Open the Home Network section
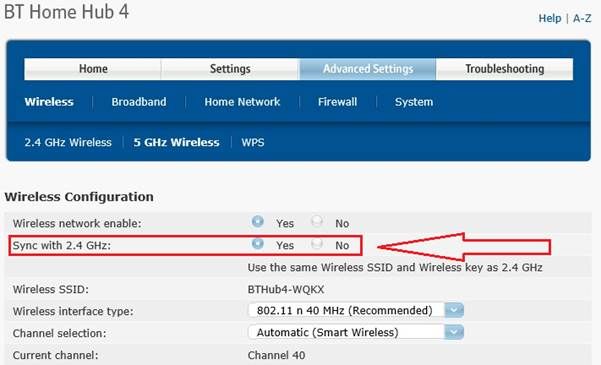The image size is (601, 365). click(x=242, y=102)
